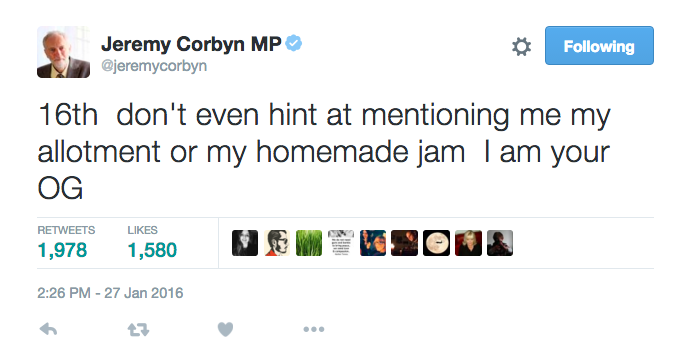Open the @jeremycorbyn handle link
Screen dimensions: 683x361
(154, 66)
